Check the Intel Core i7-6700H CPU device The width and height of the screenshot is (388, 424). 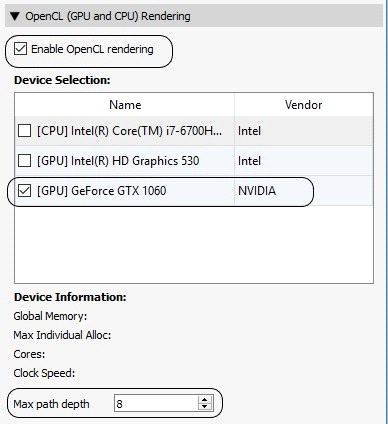coord(24,131)
